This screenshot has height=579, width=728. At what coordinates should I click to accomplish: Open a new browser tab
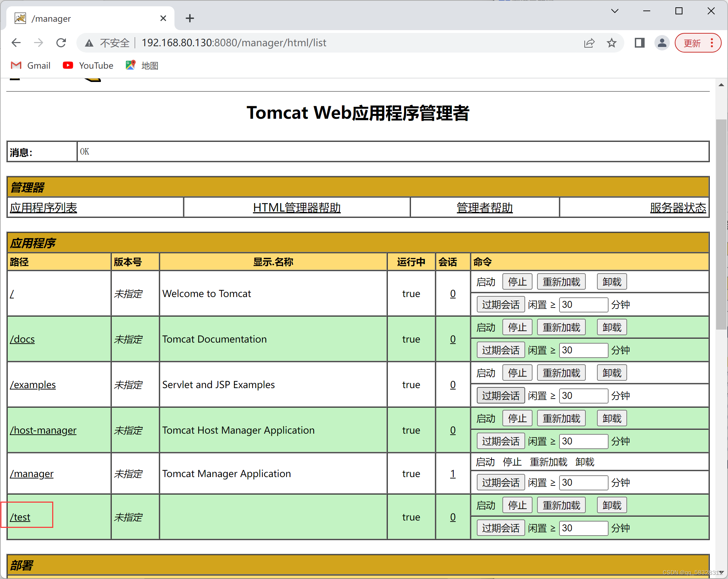coord(190,18)
